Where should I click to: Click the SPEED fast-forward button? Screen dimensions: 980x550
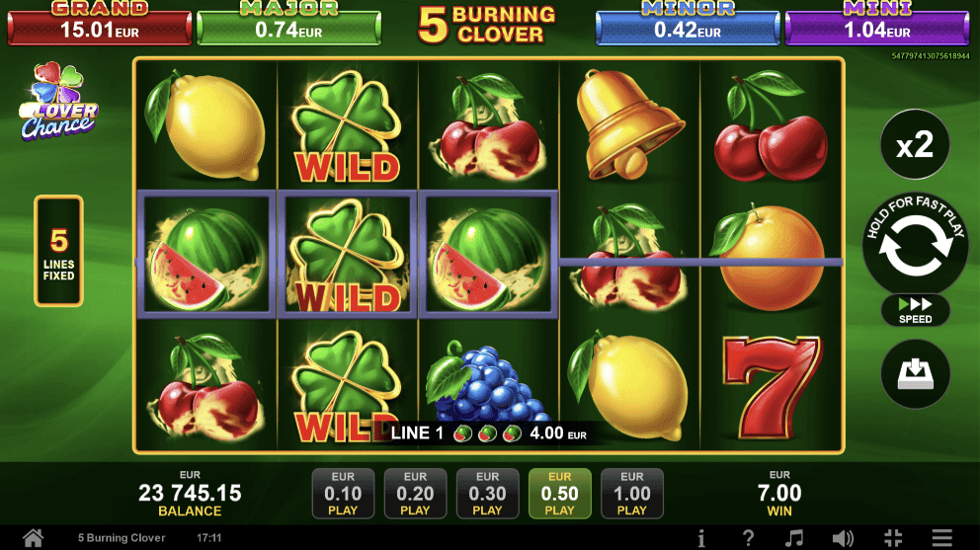[x=915, y=311]
